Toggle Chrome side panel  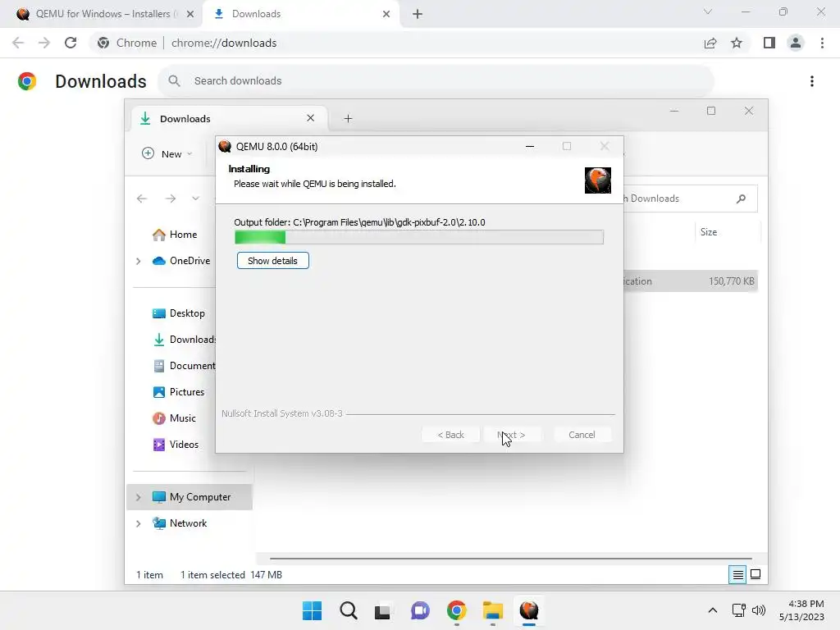[769, 43]
